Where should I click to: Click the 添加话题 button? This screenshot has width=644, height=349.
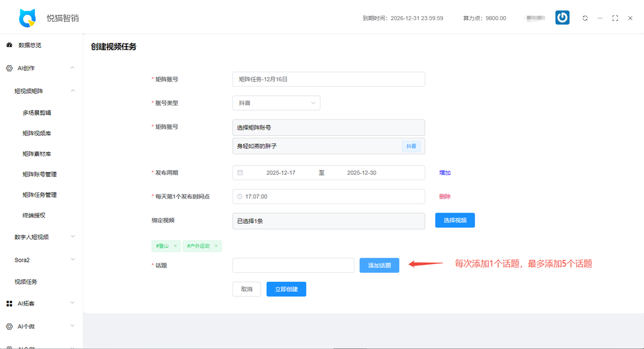coord(379,266)
